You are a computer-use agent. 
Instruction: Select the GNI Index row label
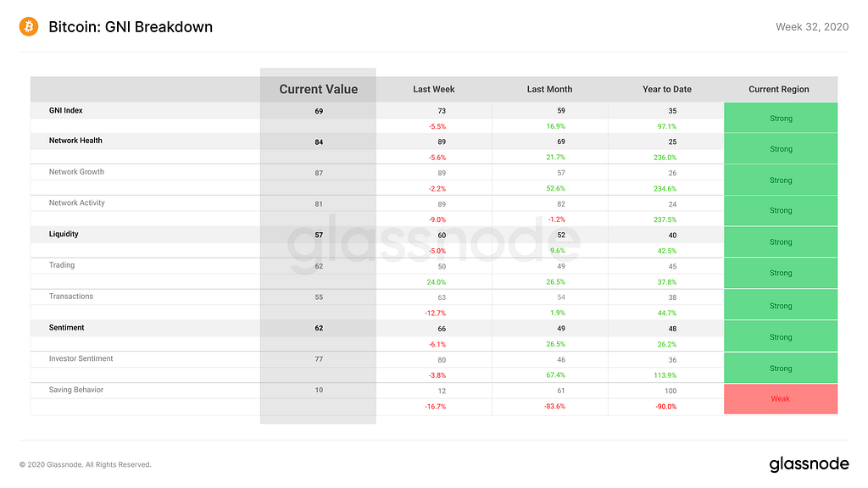point(66,110)
